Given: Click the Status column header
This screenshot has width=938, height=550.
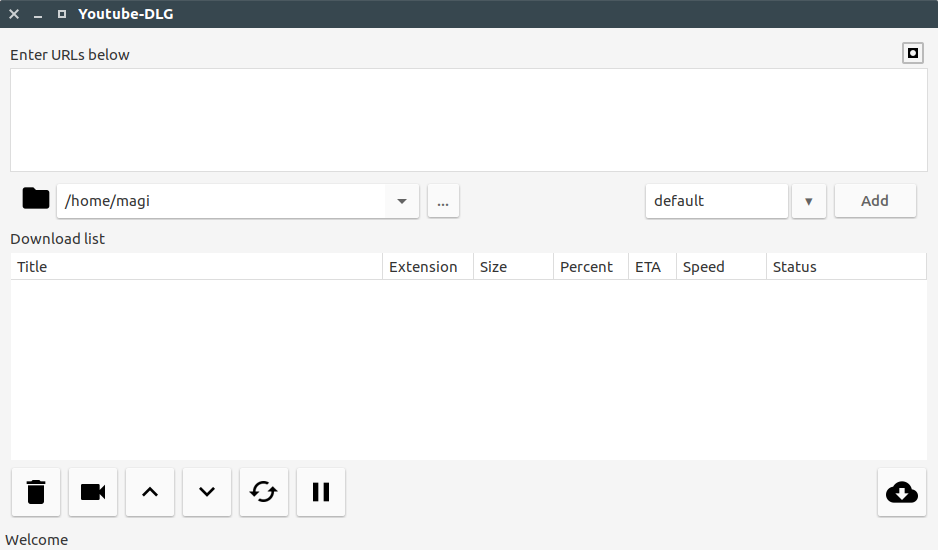Looking at the screenshot, I should click(x=846, y=267).
